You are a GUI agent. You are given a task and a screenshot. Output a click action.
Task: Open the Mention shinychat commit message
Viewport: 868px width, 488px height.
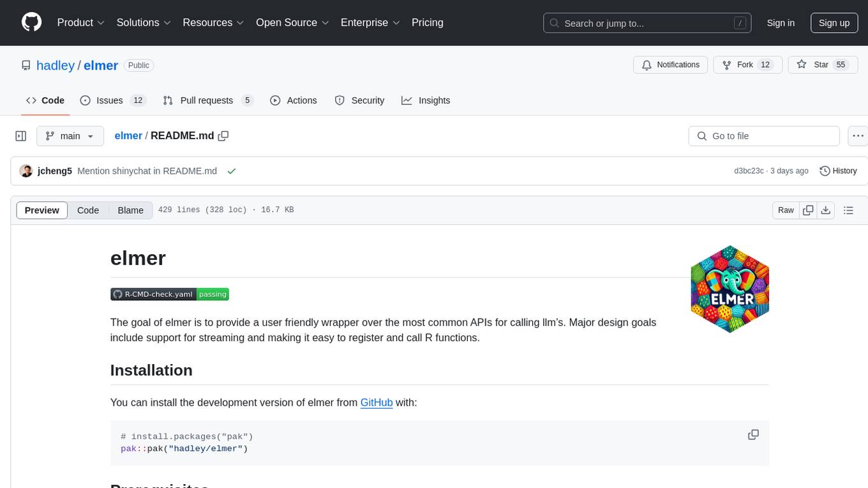click(147, 171)
